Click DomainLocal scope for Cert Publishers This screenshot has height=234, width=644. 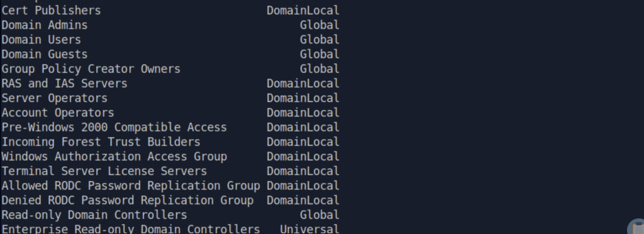click(x=303, y=10)
